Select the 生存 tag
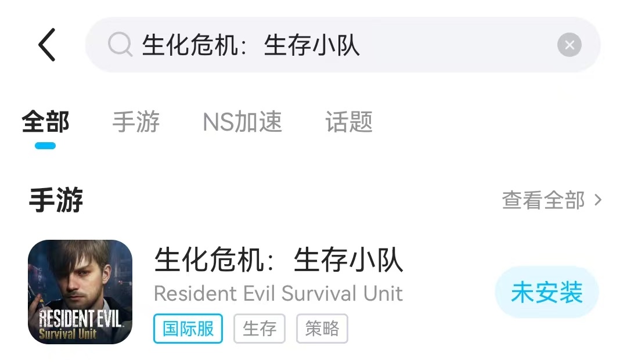The image size is (627, 364). (x=259, y=329)
